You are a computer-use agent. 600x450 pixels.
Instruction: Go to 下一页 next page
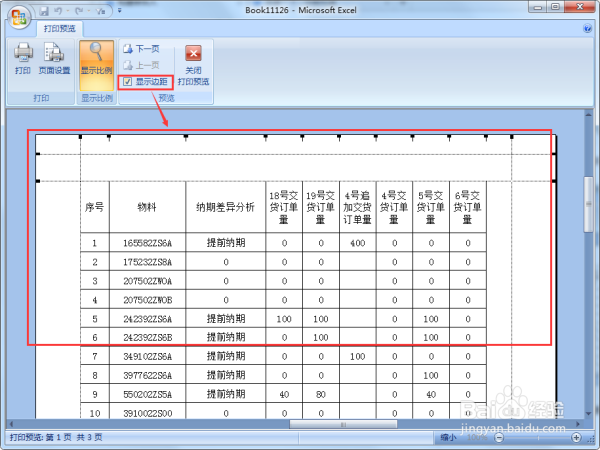[x=141, y=49]
